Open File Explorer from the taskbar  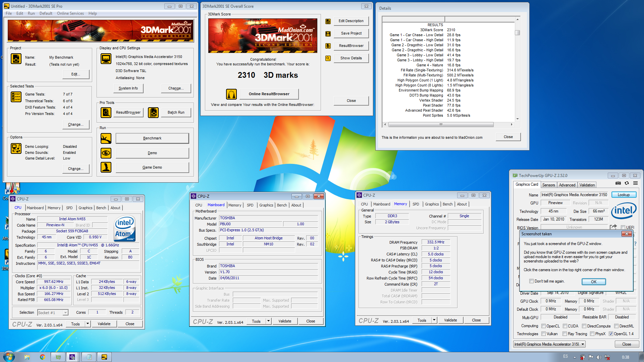tap(27, 357)
